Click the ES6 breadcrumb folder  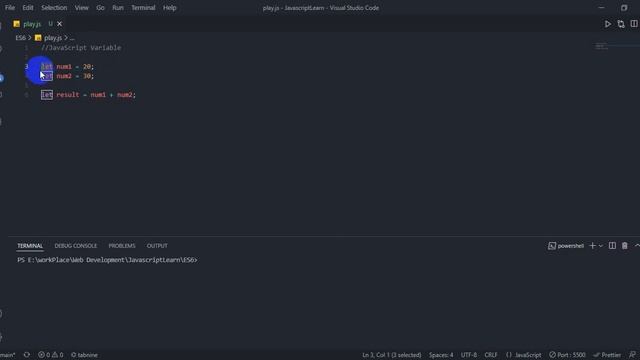(20, 38)
